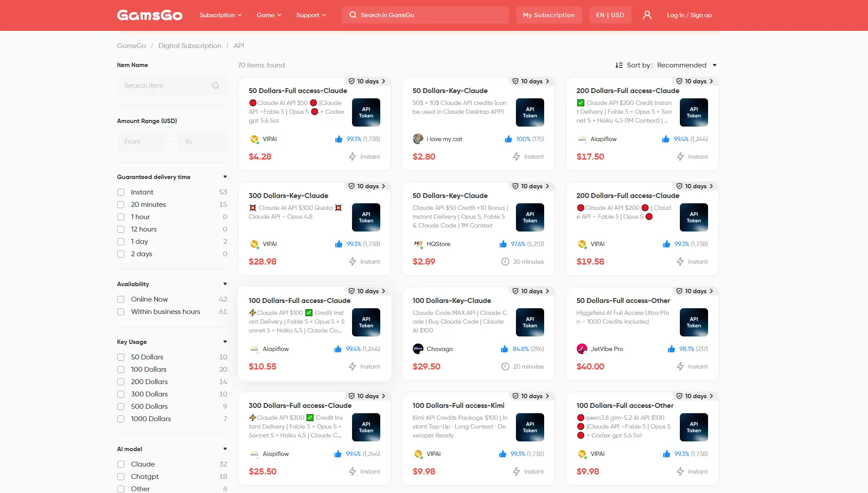Screen dimensions: 868x493
Task: Click lightning icon on $25.50 listing
Action: click(x=352, y=471)
